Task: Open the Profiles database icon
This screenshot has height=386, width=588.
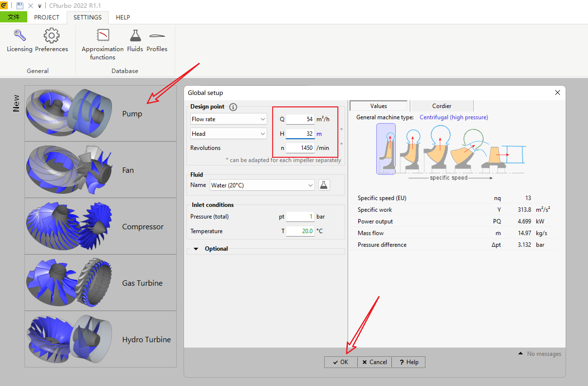Action: 157,36
